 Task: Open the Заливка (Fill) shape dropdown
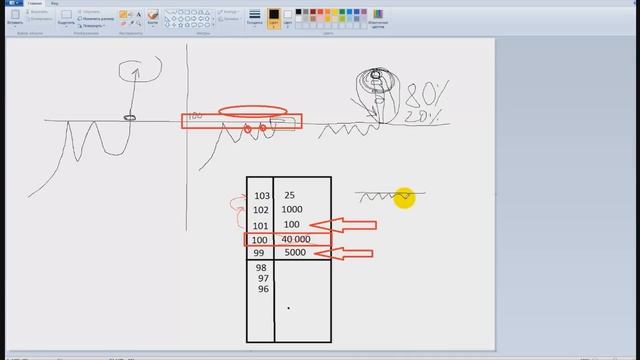click(229, 19)
